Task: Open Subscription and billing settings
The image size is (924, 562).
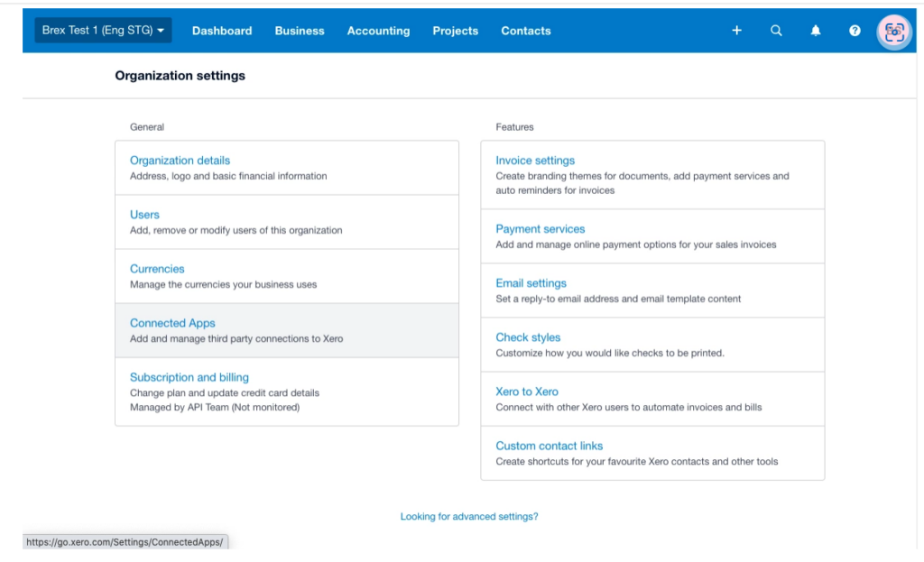Action: point(189,376)
